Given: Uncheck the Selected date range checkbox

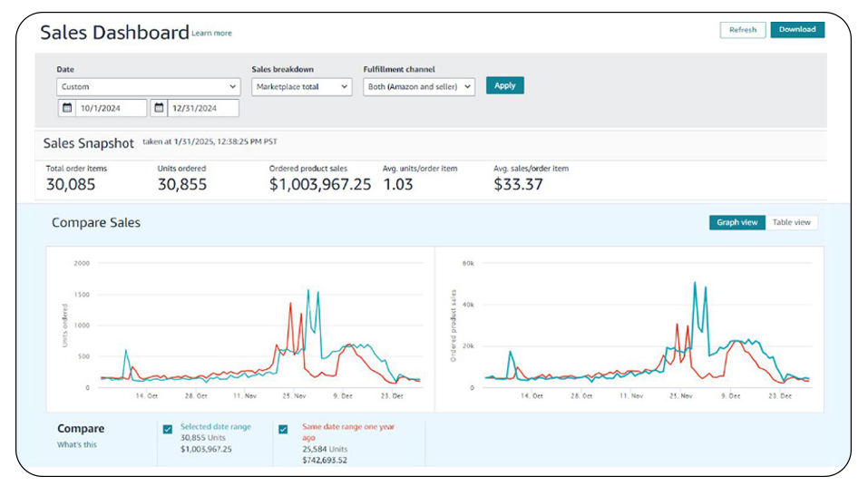Looking at the screenshot, I should pos(168,429).
